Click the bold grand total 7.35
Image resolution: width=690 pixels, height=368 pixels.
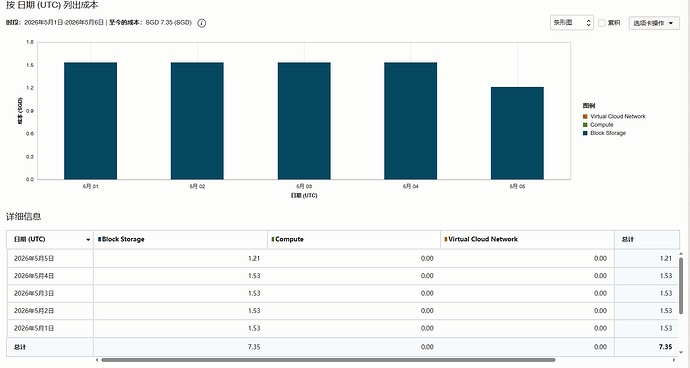point(665,347)
